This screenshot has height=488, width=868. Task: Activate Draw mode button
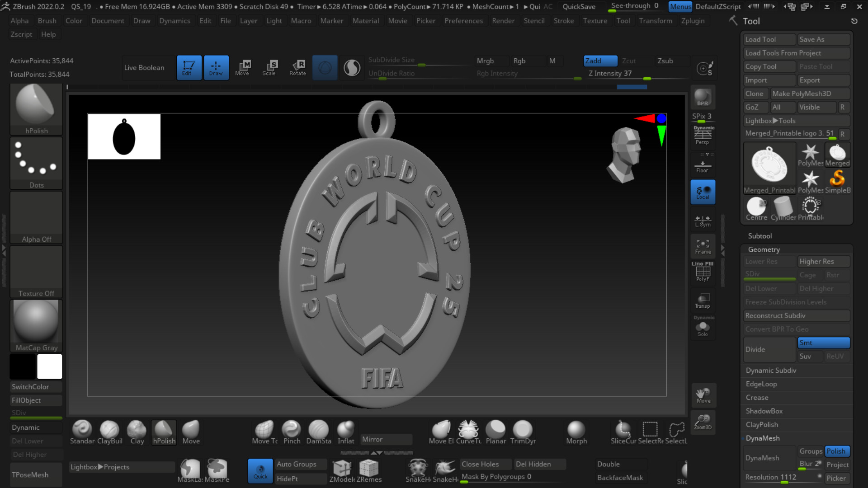point(216,67)
